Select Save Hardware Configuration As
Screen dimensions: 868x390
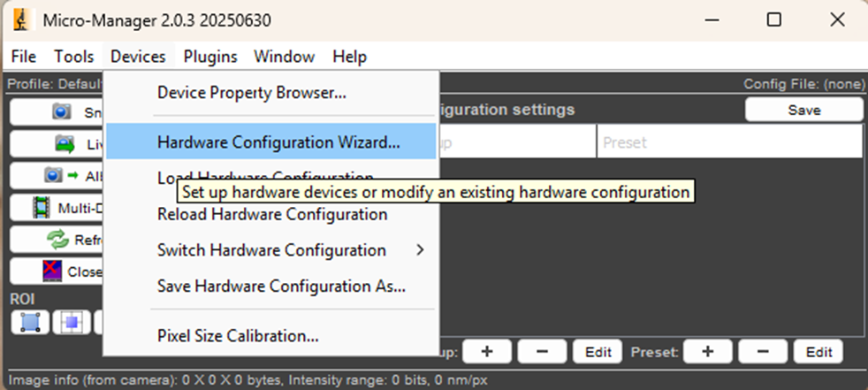click(x=282, y=286)
